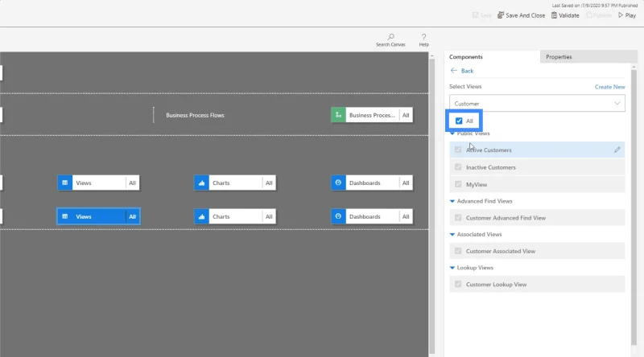Click the Last Saved on timestamp text

tap(595, 6)
